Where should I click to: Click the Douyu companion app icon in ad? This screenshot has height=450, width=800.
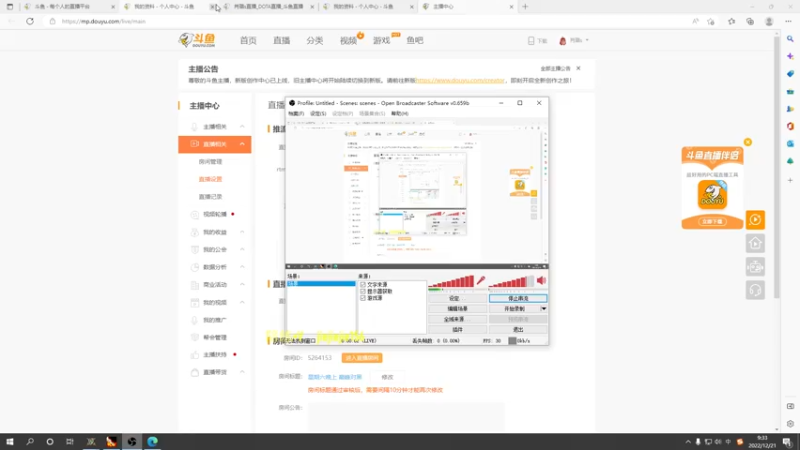pos(712,194)
